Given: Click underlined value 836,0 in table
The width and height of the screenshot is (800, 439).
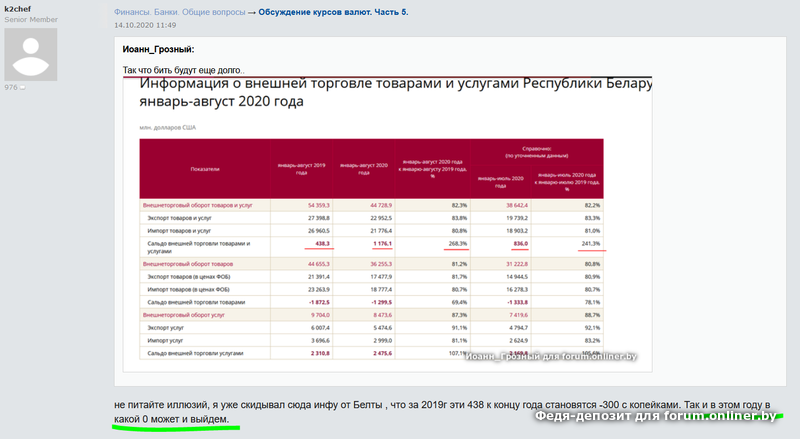Looking at the screenshot, I should (x=520, y=243).
